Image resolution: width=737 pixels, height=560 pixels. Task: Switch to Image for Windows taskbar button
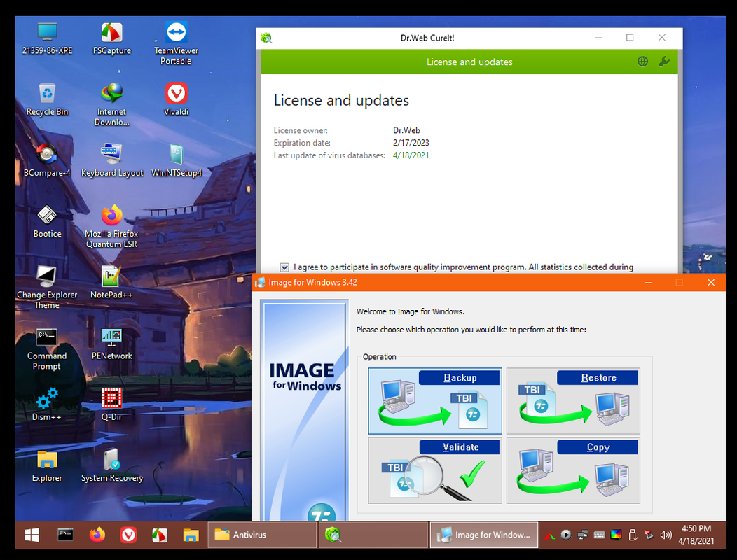click(484, 535)
